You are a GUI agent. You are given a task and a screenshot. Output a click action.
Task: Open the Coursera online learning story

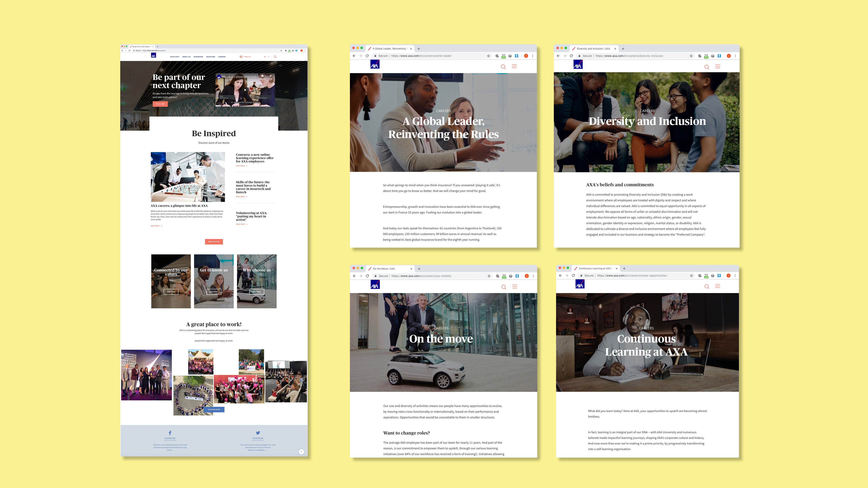pyautogui.click(x=254, y=158)
